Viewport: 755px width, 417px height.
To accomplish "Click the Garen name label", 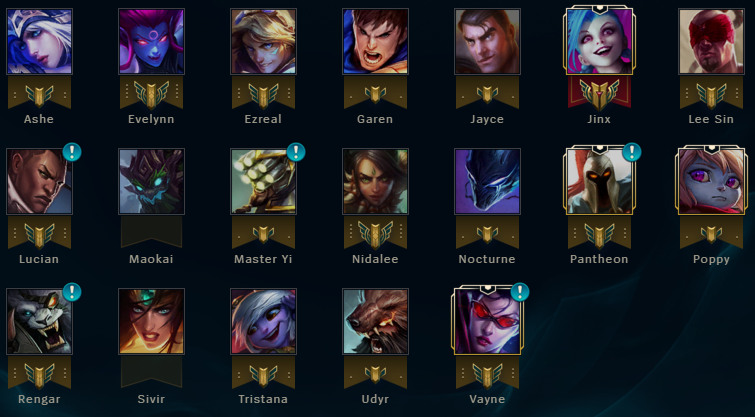I will 375,119.
